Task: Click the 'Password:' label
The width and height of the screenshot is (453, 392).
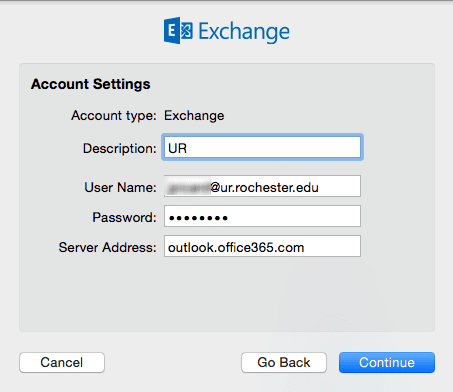Action: (124, 217)
